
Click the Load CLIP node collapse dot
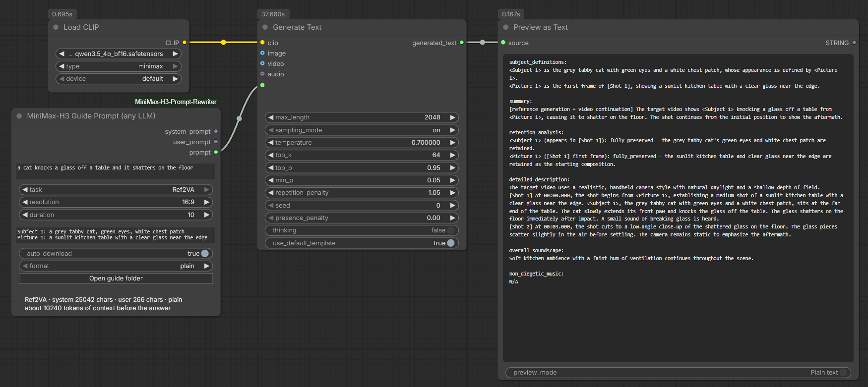click(x=56, y=27)
